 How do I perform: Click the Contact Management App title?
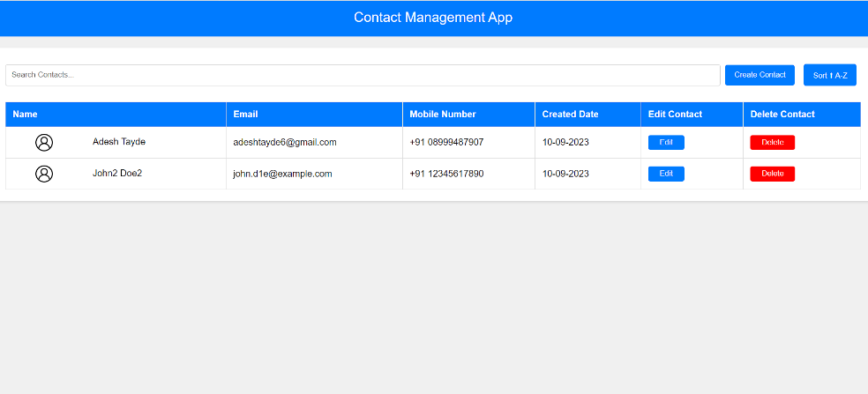point(433,18)
